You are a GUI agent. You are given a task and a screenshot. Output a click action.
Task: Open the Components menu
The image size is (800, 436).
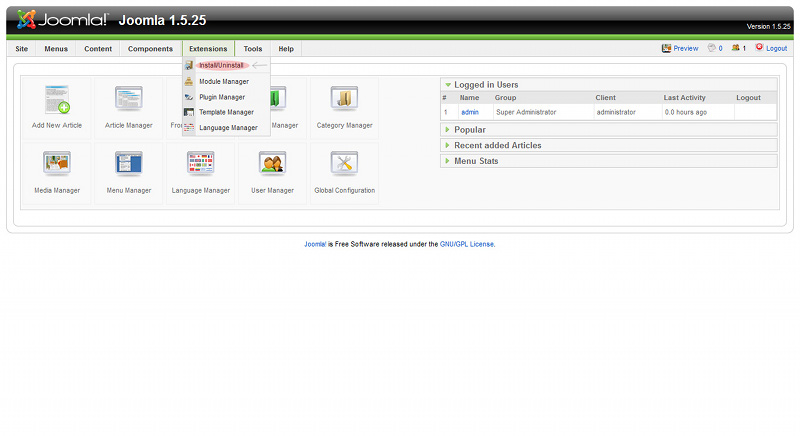click(151, 49)
